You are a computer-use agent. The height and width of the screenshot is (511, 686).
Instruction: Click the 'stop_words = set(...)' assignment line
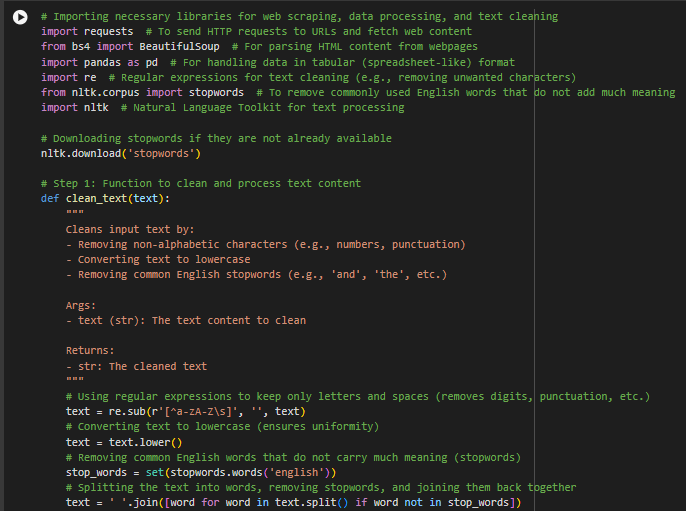(201, 472)
